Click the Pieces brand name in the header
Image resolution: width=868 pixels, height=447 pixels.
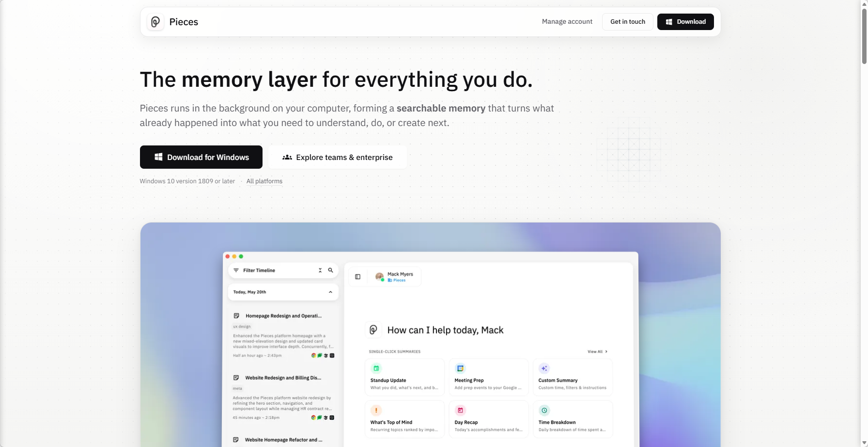pyautogui.click(x=184, y=22)
